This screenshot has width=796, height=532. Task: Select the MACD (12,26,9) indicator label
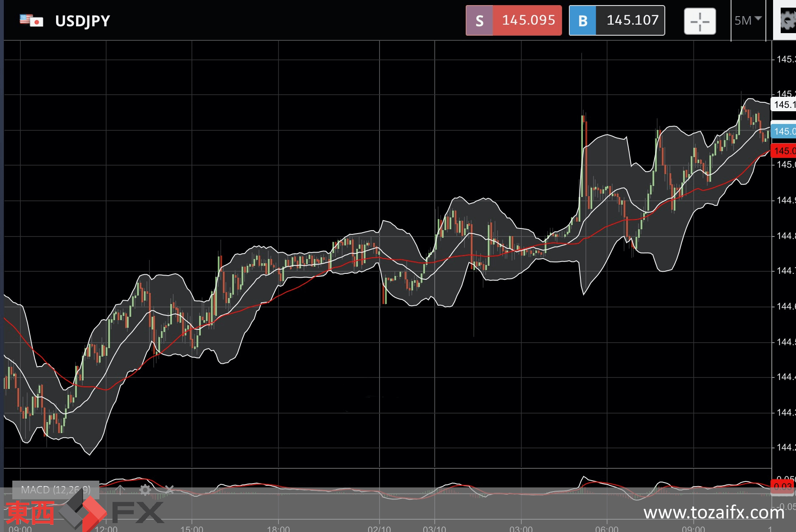point(56,490)
